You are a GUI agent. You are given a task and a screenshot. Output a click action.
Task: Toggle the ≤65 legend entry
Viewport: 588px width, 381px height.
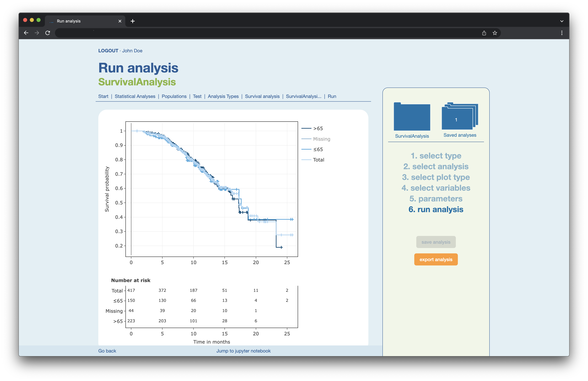tap(312, 149)
